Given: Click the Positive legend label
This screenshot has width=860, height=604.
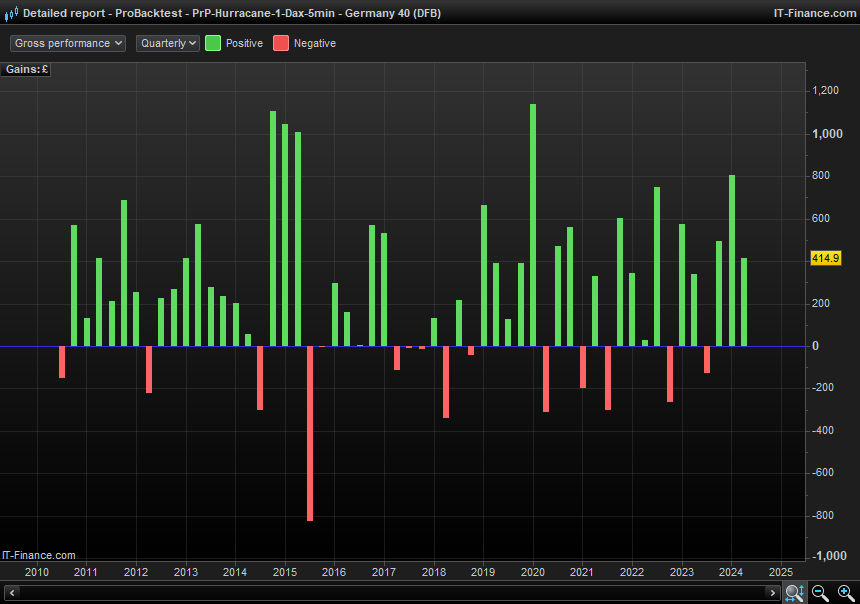Looking at the screenshot, I should point(244,44).
